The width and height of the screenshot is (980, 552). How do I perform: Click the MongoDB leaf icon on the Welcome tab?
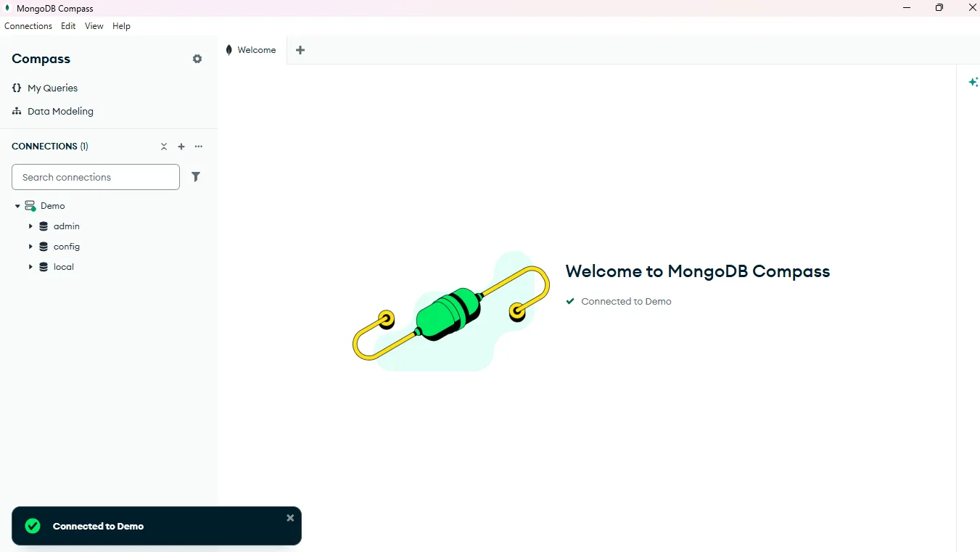[228, 49]
